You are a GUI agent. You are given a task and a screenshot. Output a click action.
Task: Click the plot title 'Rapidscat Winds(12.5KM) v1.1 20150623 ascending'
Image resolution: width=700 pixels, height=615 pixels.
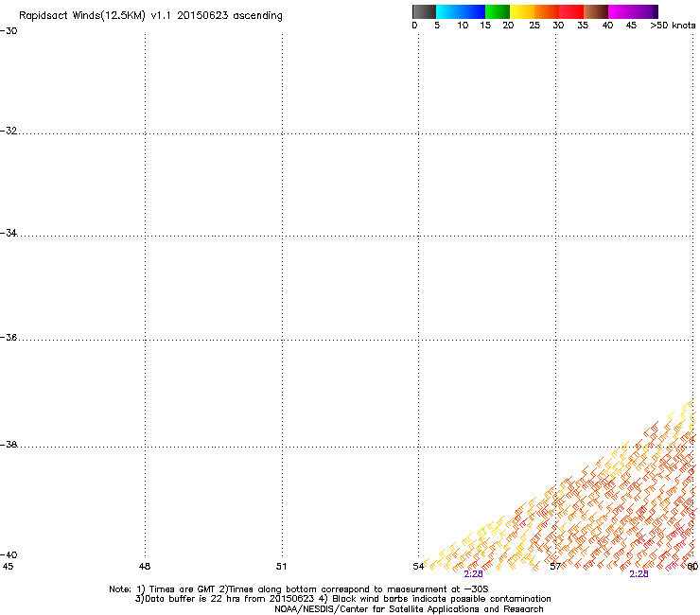(150, 16)
